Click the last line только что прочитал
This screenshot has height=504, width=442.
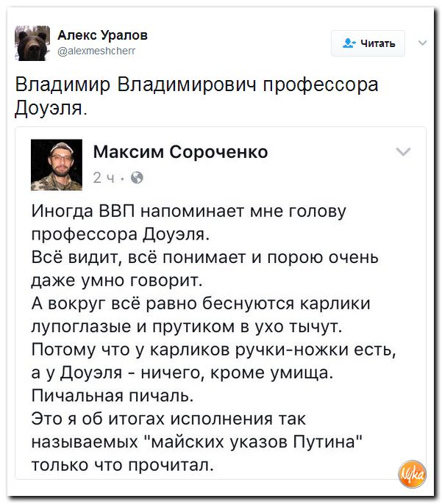coord(123,465)
